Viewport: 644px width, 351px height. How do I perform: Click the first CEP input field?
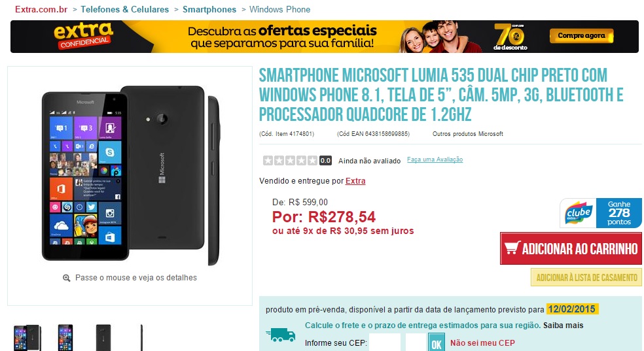pyautogui.click(x=384, y=343)
